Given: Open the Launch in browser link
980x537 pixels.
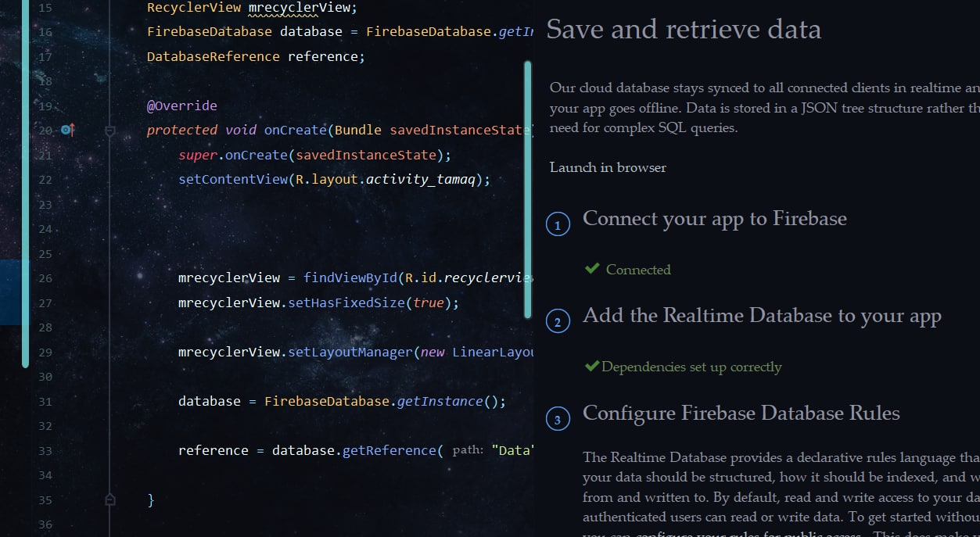Looking at the screenshot, I should click(x=608, y=167).
